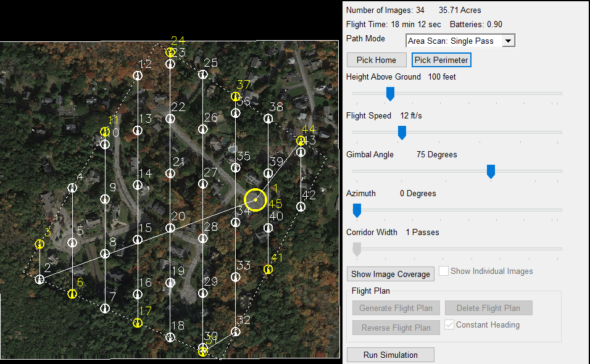Click yellow waypoint marker 3
This screenshot has width=590, height=364.
[x=39, y=244]
